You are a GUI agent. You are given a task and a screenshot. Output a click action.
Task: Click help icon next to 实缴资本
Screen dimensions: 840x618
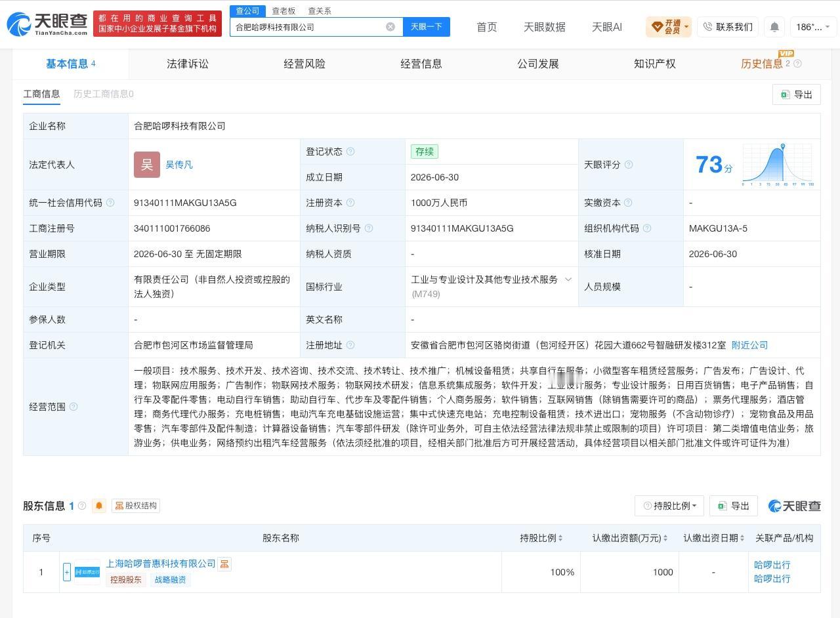(x=628, y=203)
